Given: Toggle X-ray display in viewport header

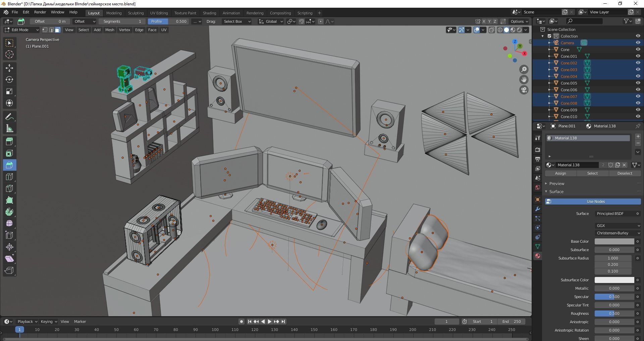Looking at the screenshot, I should (492, 30).
